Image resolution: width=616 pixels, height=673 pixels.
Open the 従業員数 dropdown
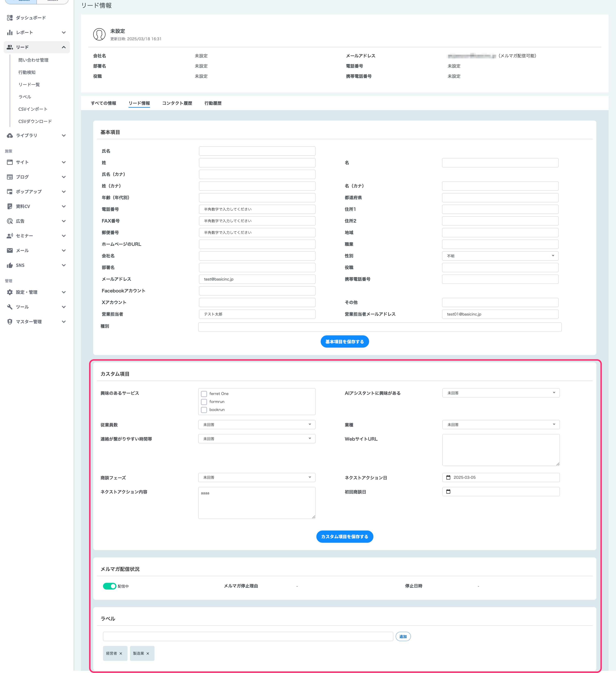pyautogui.click(x=257, y=425)
